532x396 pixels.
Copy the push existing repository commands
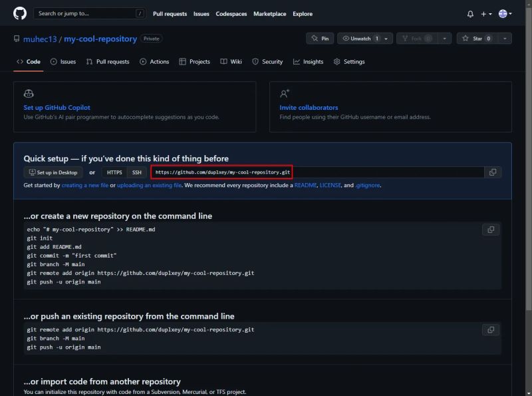(491, 329)
